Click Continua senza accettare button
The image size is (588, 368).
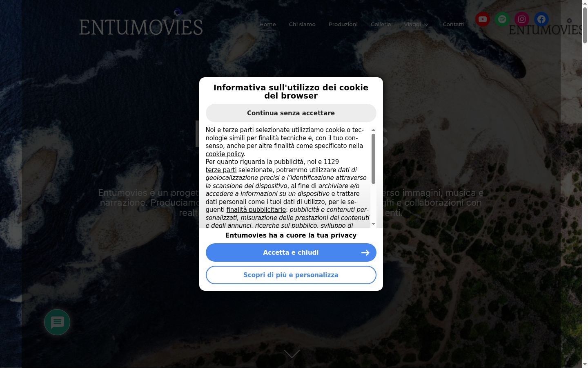click(x=291, y=113)
